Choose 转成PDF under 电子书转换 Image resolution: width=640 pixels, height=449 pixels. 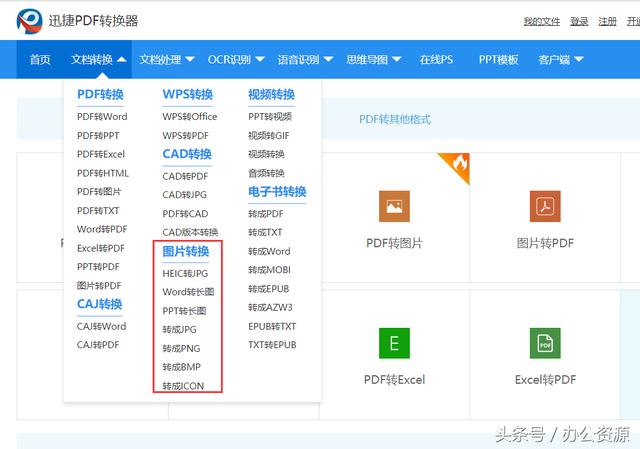[266, 214]
